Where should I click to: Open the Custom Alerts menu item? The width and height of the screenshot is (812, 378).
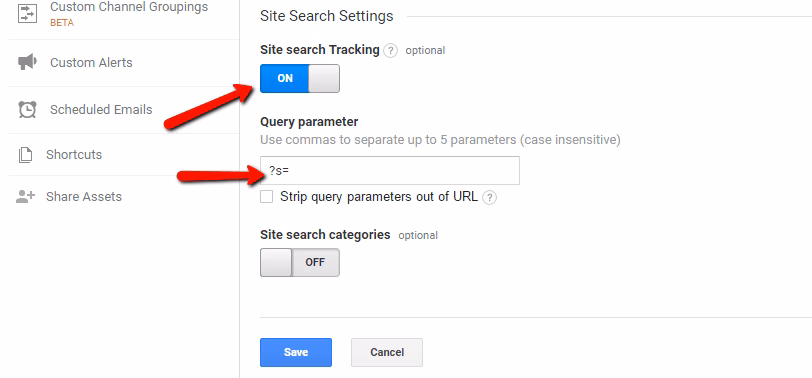tap(91, 63)
